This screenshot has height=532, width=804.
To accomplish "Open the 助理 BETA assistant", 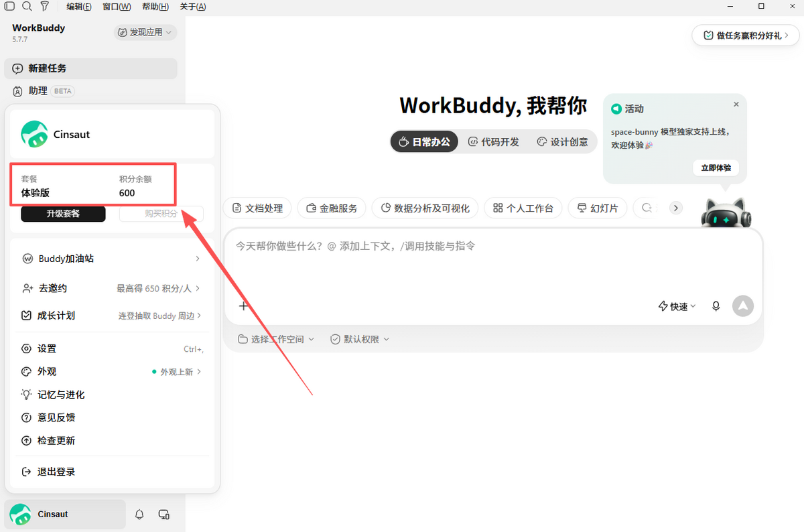I will click(x=90, y=91).
